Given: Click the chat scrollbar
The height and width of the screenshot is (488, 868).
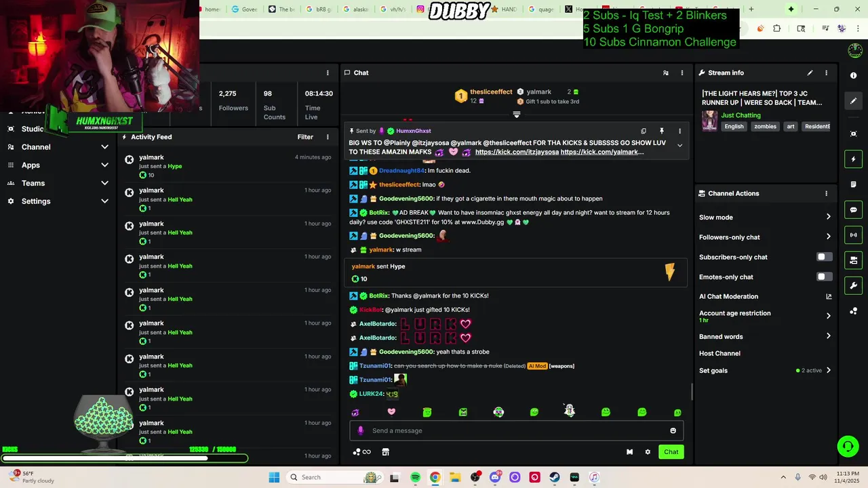Looking at the screenshot, I should coord(692,392).
